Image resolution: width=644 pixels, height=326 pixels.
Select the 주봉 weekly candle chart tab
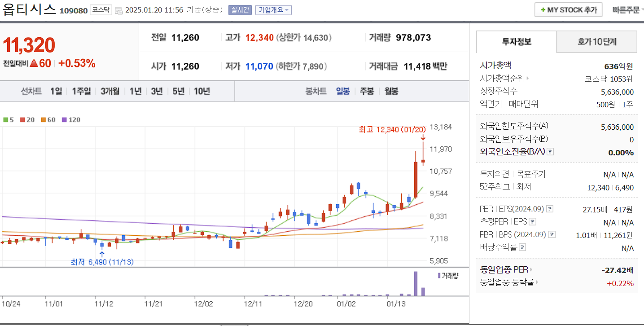(x=367, y=91)
